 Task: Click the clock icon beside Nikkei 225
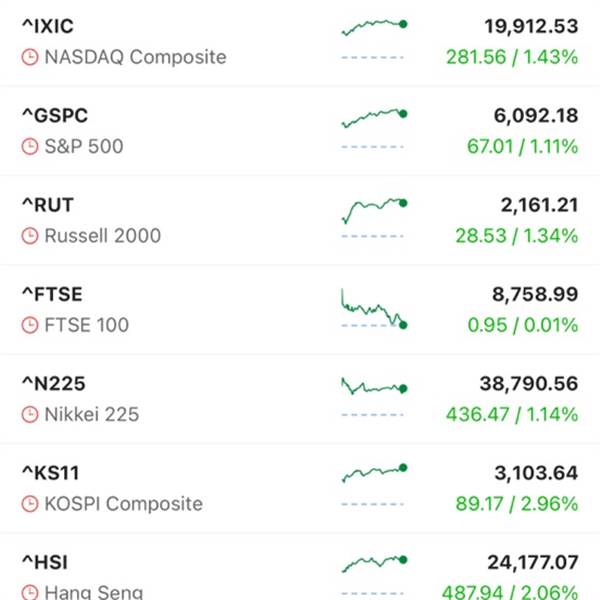[30, 414]
